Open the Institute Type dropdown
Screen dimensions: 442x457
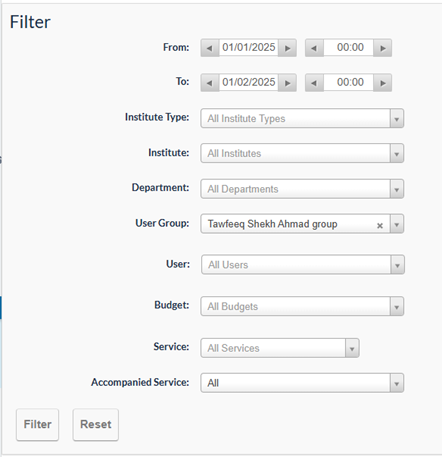tap(302, 118)
